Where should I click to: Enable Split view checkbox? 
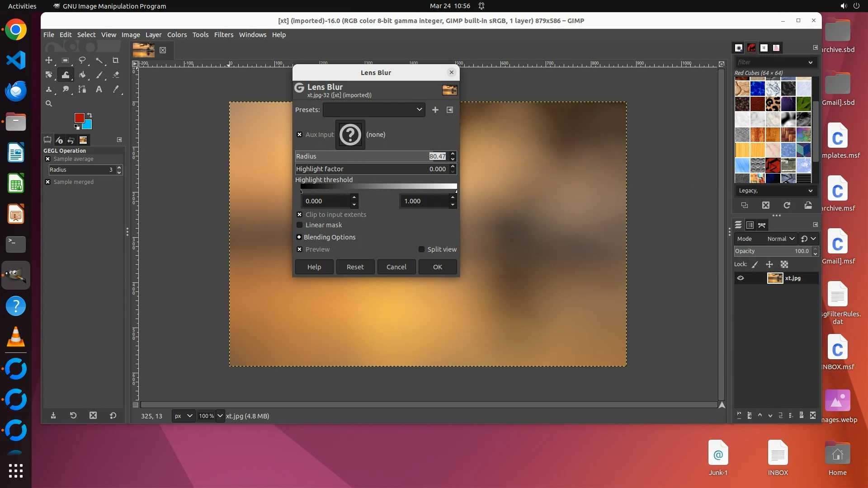pos(421,249)
